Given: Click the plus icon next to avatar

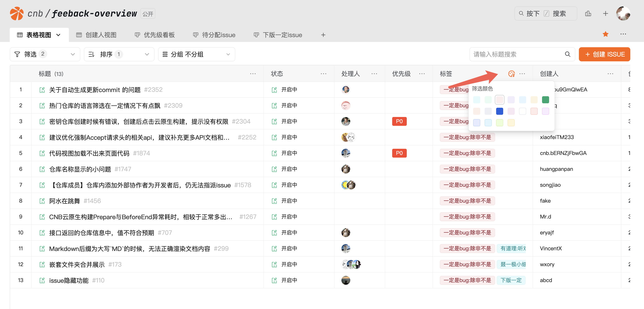Looking at the screenshot, I should click(605, 13).
